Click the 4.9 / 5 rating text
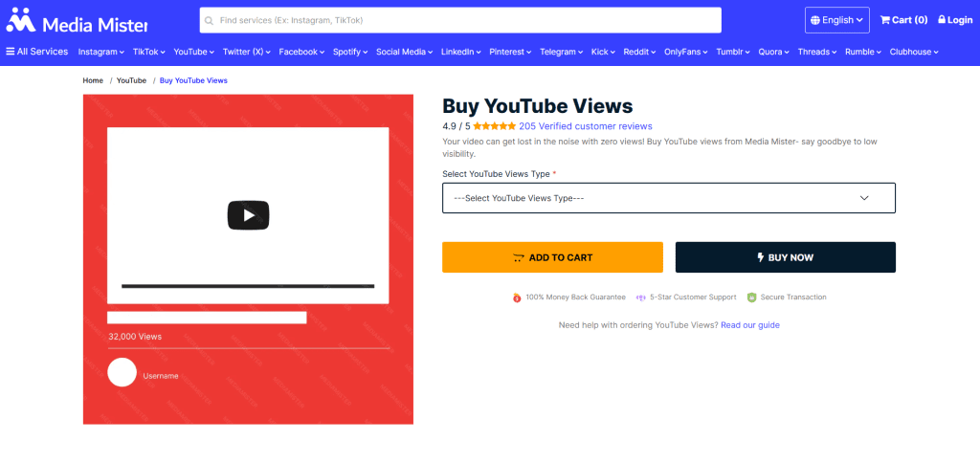980x463 pixels. tap(457, 126)
